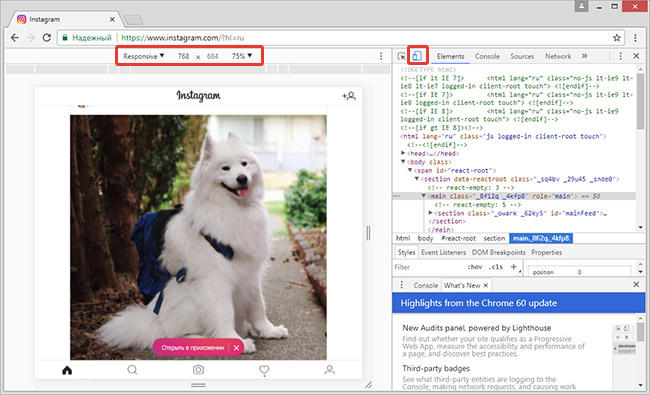
Task: Click the white dog photo post
Action: tap(198, 237)
